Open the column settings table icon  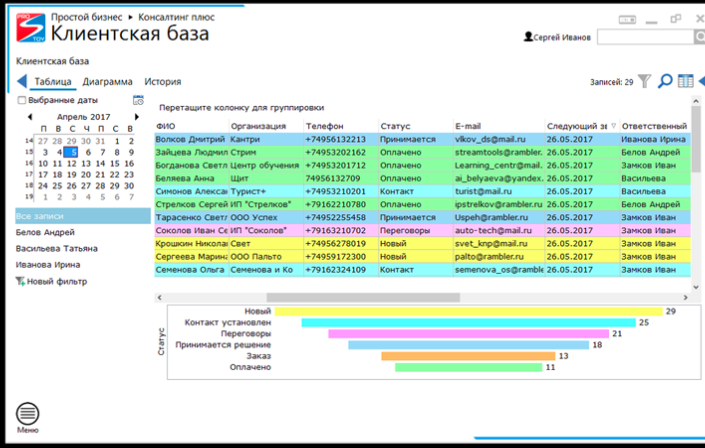tap(685, 81)
